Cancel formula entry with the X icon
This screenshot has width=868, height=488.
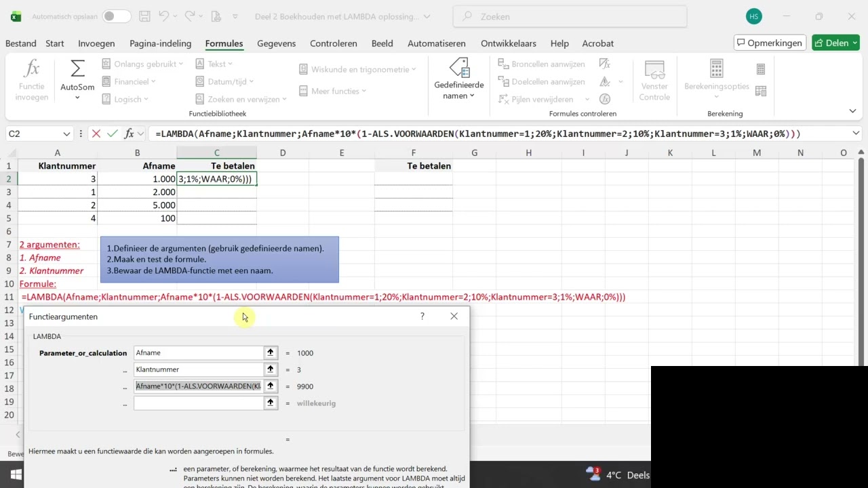(x=96, y=134)
